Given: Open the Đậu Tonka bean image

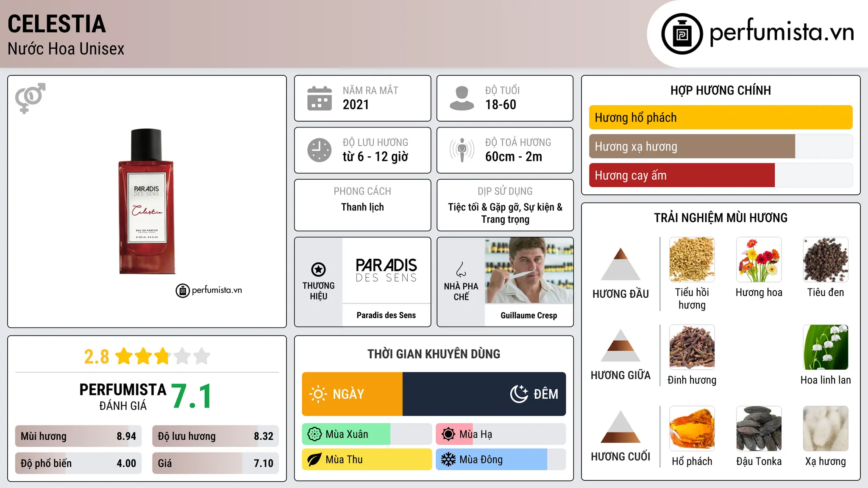Looking at the screenshot, I should click(x=759, y=429).
